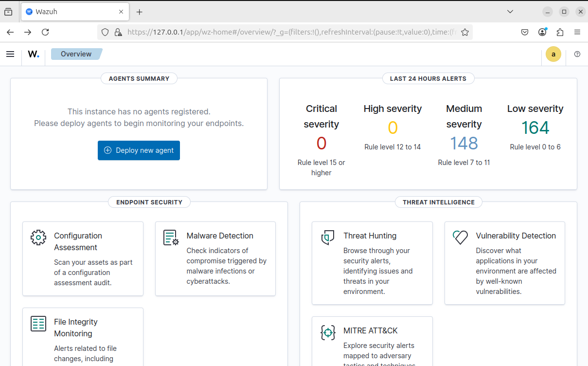Click the MITRE ATT&CK target icon

pyautogui.click(x=328, y=332)
